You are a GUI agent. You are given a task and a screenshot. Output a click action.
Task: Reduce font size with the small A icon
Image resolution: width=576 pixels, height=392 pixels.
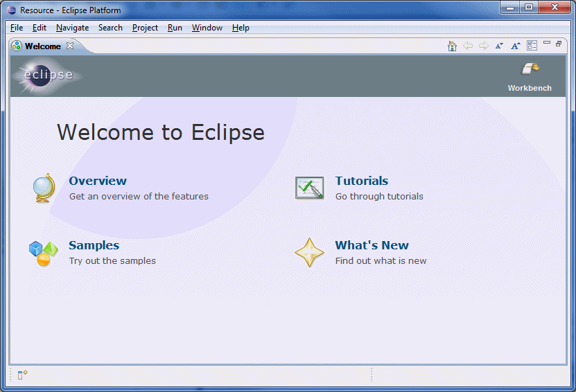click(x=499, y=46)
